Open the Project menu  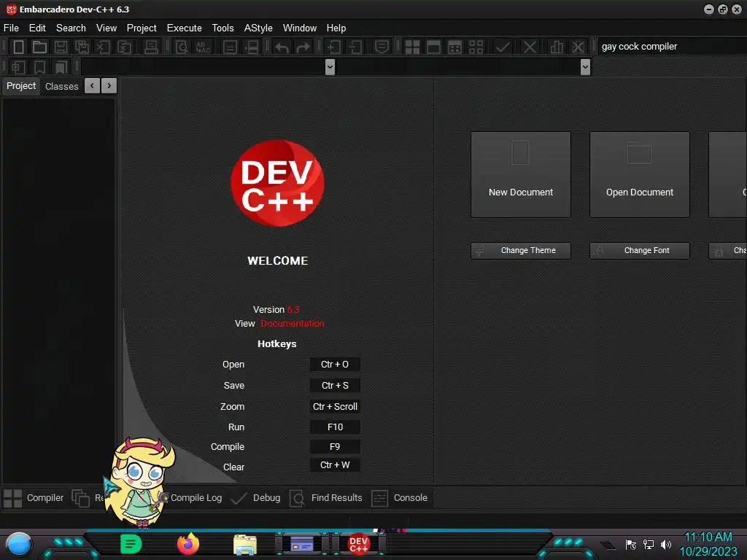[142, 28]
